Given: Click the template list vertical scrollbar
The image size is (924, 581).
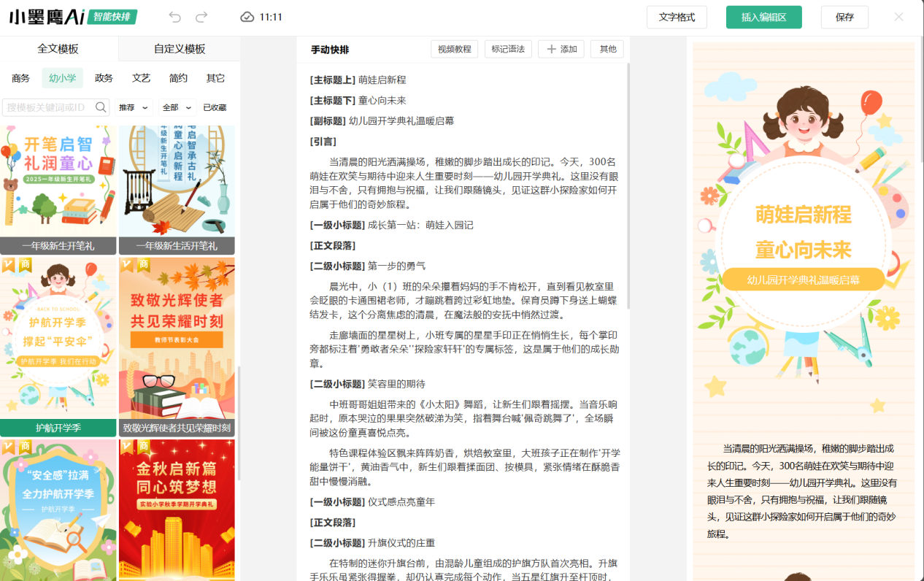Looking at the screenshot, I should (238, 422).
